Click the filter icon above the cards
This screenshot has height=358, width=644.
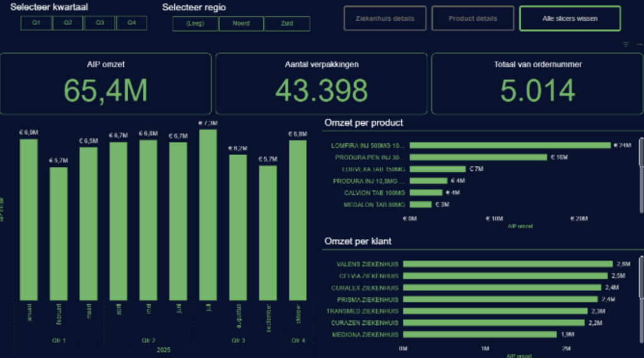click(625, 45)
